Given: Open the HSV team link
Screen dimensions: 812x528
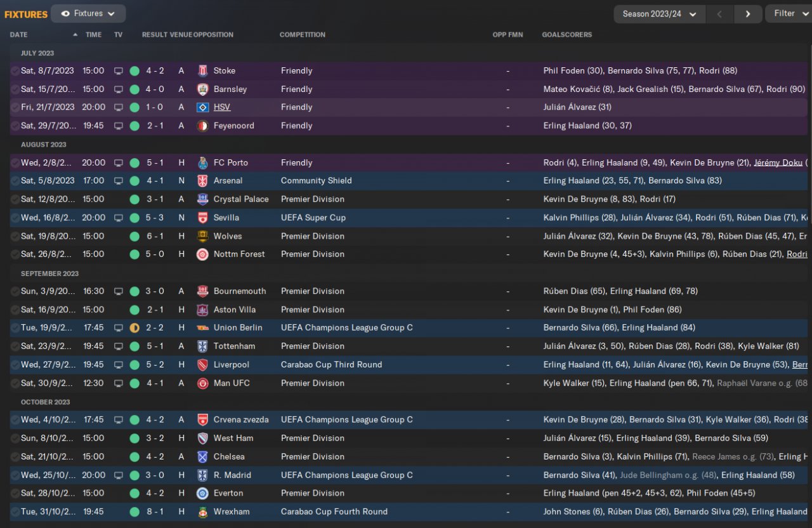Looking at the screenshot, I should click(x=222, y=107).
